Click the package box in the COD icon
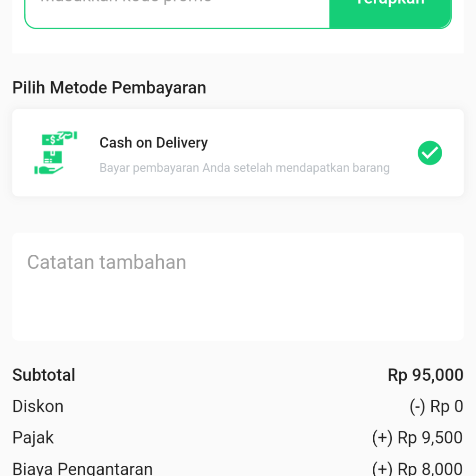476x476 pixels. pyautogui.click(x=53, y=157)
